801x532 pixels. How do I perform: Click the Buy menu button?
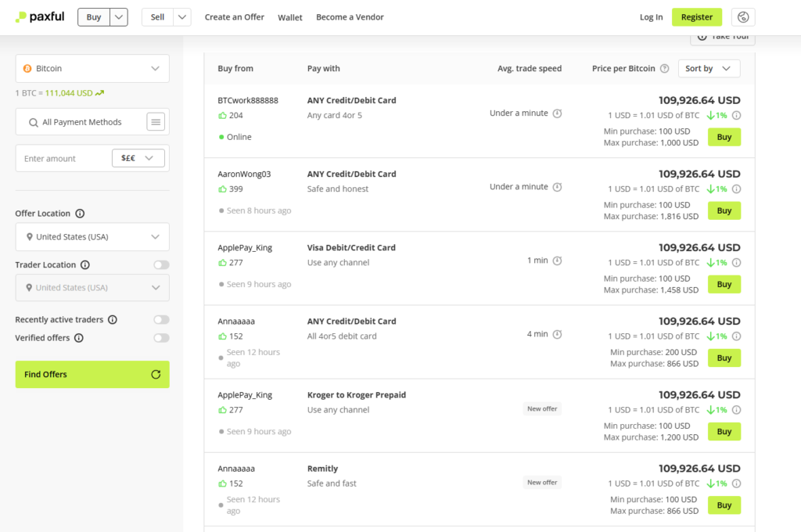(94, 17)
